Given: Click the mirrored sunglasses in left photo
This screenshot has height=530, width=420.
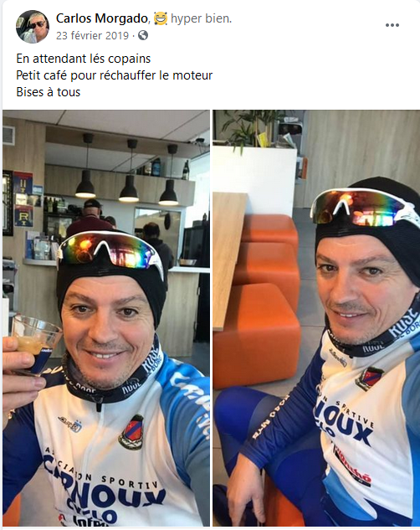Looking at the screenshot, I should (110, 251).
